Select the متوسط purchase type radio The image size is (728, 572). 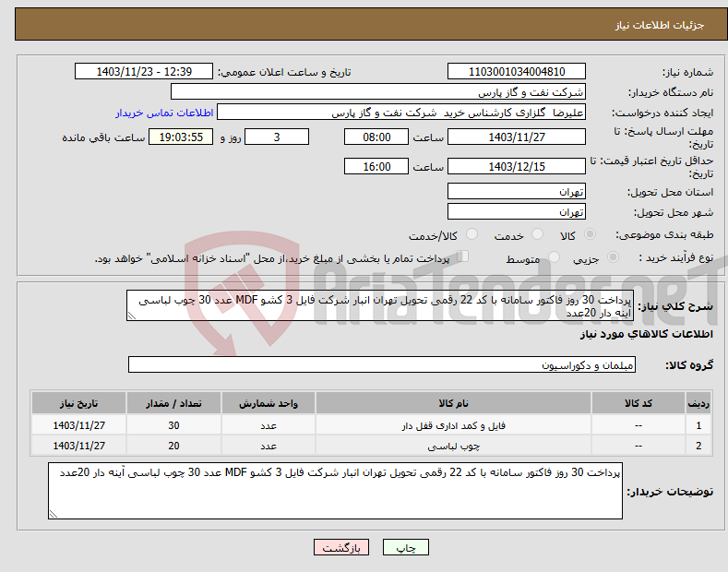[x=554, y=257]
